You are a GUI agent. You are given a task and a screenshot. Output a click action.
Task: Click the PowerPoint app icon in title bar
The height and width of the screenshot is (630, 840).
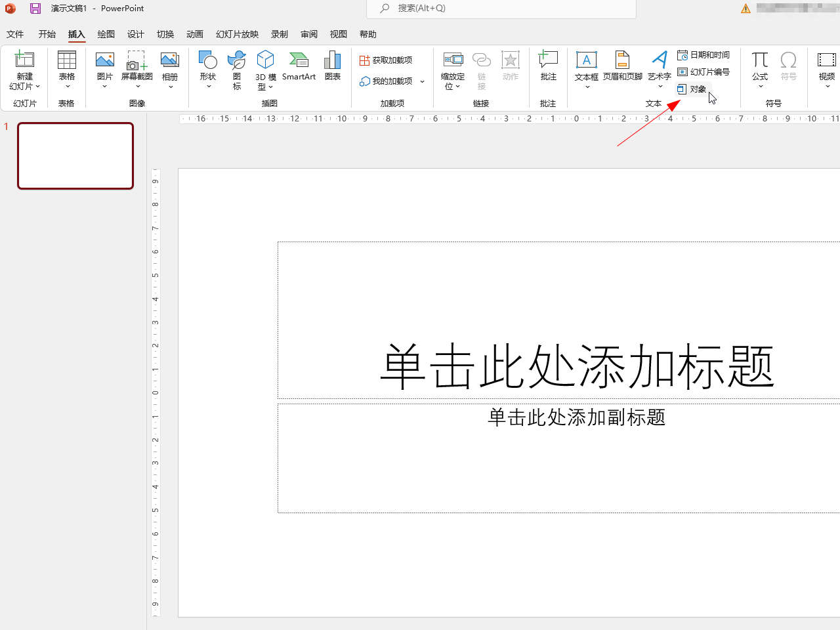pos(10,9)
